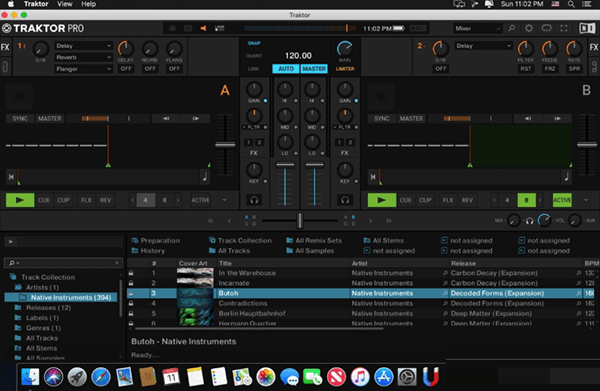Click the browser preview player play icon
Viewport: 600px width, 391px height.
pos(11,241)
